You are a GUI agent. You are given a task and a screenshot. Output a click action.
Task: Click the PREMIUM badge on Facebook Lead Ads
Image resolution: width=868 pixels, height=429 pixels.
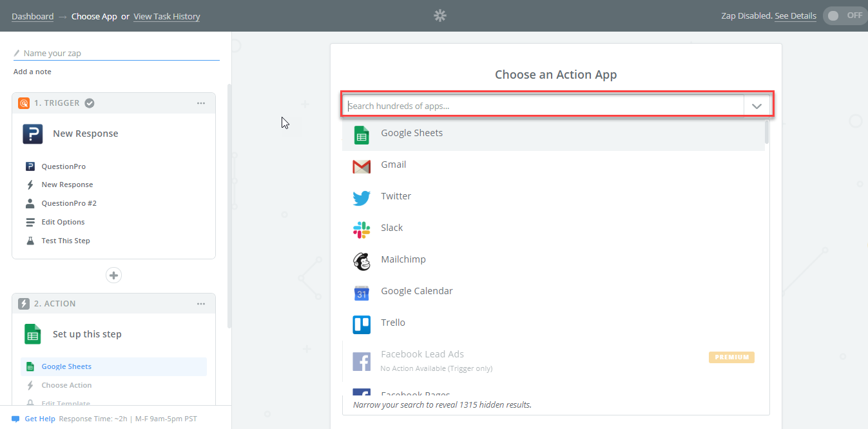731,357
